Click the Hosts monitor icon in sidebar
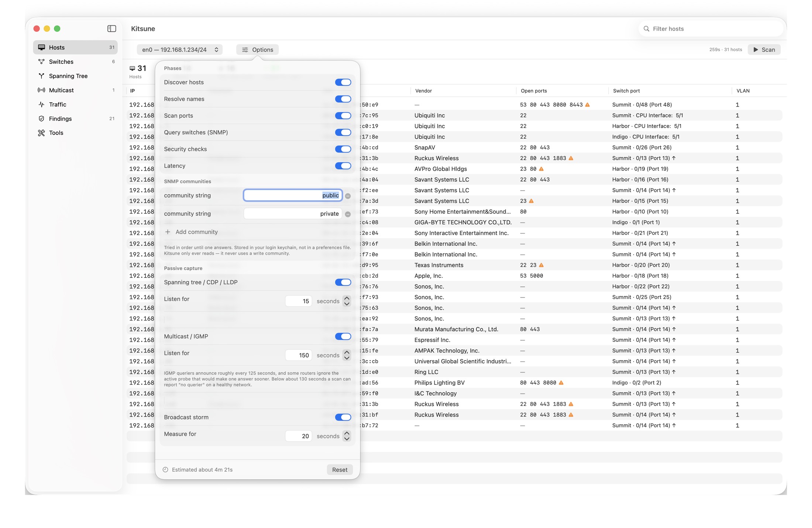 [x=41, y=47]
